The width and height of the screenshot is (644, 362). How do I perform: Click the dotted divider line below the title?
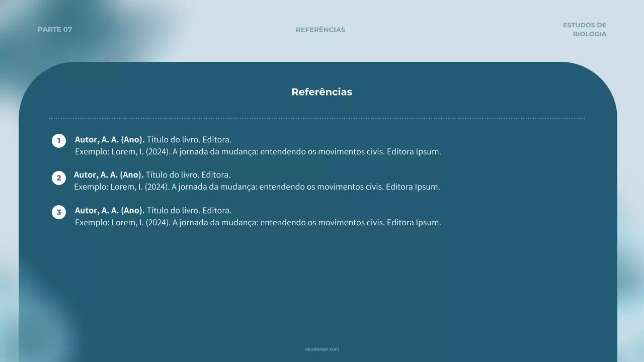click(x=316, y=117)
